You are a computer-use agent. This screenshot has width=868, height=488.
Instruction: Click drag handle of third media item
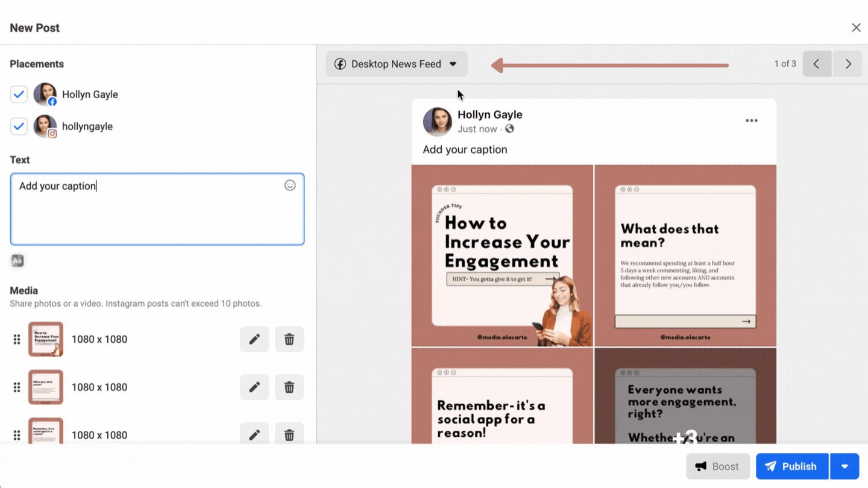coord(17,435)
